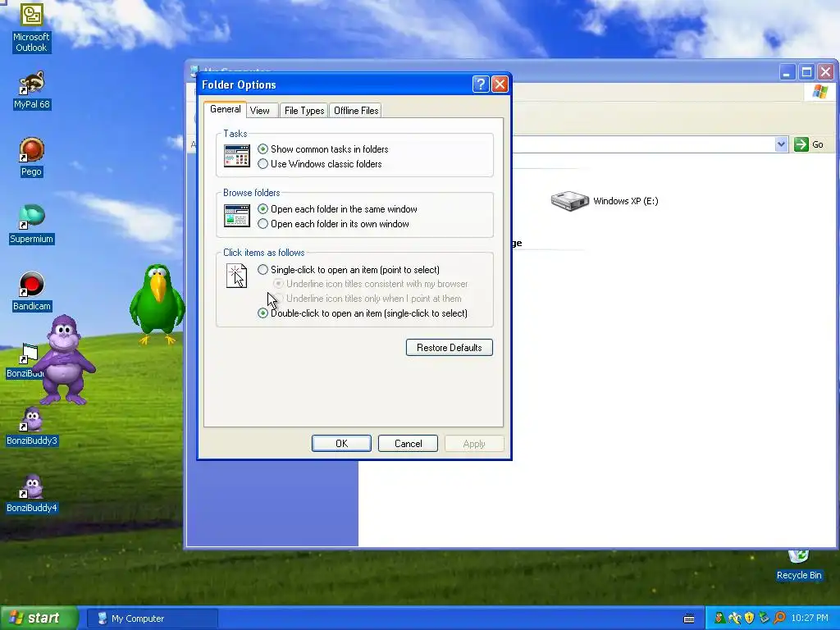Click the banana tray icon

(734, 618)
